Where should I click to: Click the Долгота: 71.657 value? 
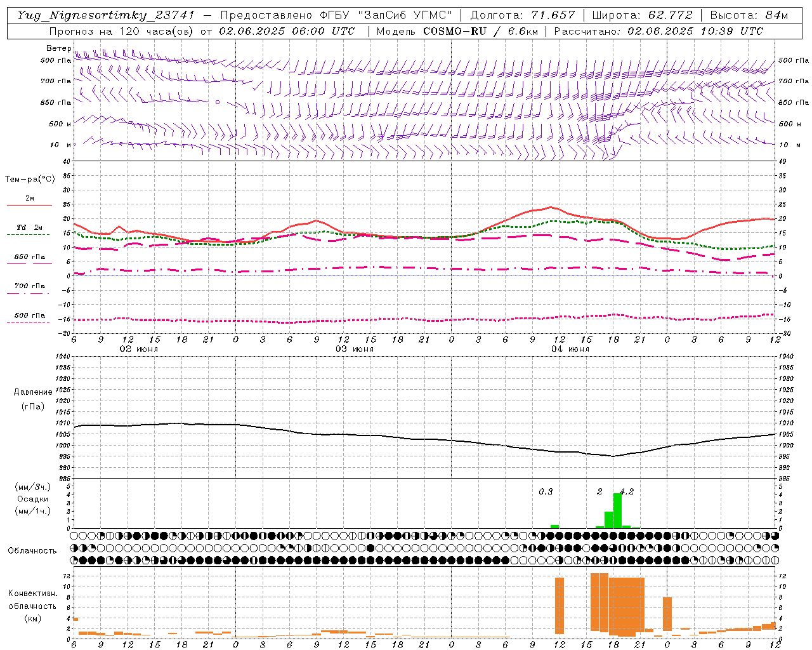point(523,15)
